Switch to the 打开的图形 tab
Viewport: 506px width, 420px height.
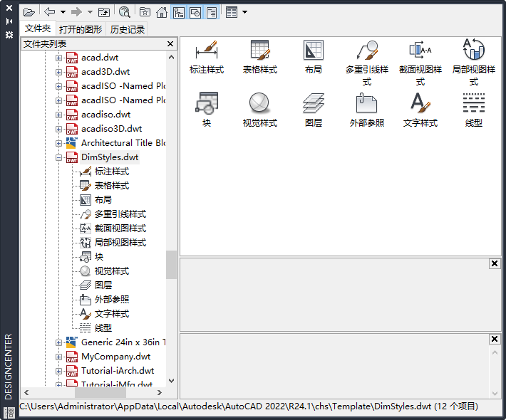click(x=81, y=29)
